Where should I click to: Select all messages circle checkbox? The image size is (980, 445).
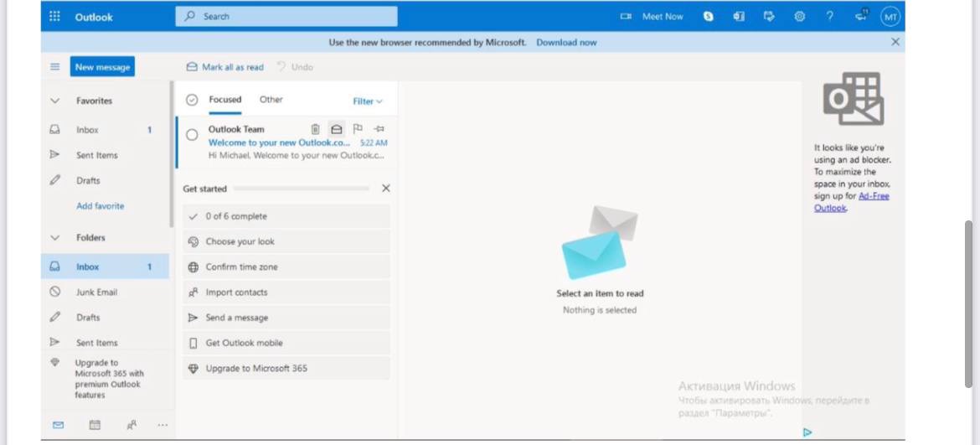pos(192,100)
